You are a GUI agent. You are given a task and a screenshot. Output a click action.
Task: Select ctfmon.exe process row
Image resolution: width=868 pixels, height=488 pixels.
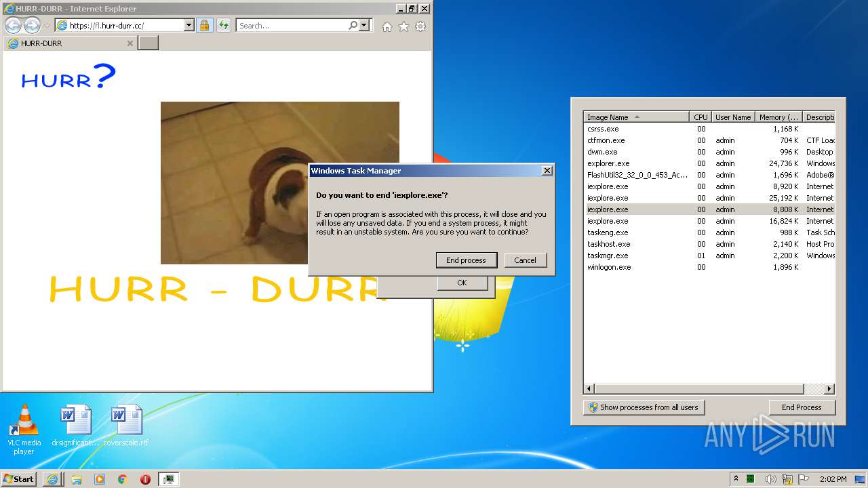pyautogui.click(x=709, y=140)
